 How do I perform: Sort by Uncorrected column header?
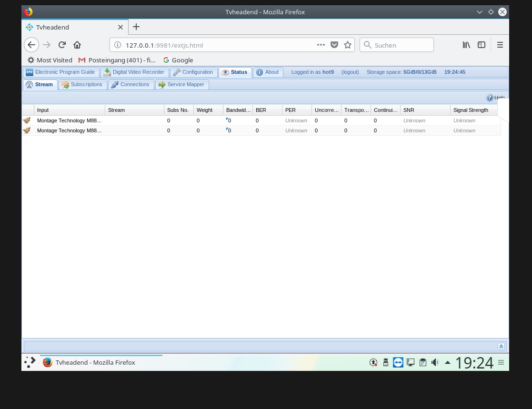click(x=326, y=110)
